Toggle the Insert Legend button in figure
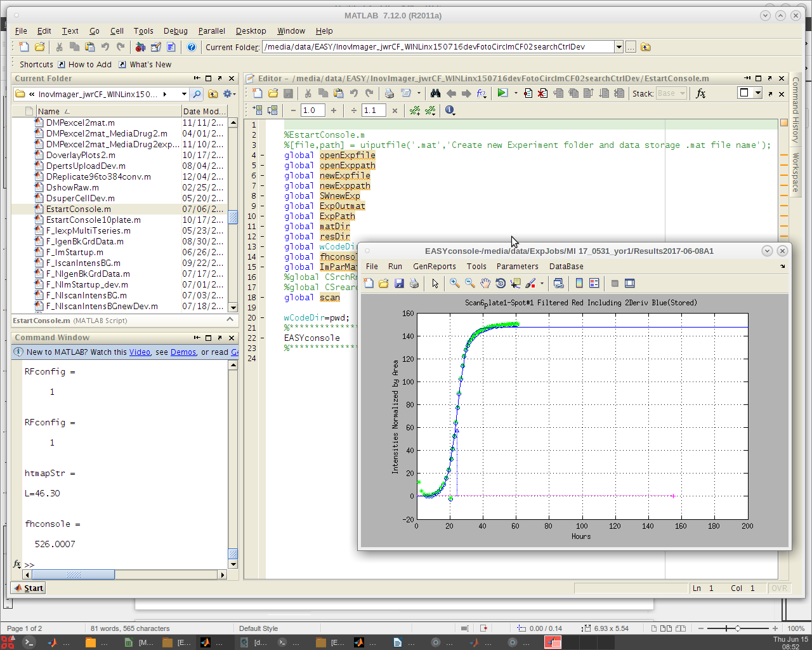Viewport: 812px width, 650px height. tap(594, 283)
